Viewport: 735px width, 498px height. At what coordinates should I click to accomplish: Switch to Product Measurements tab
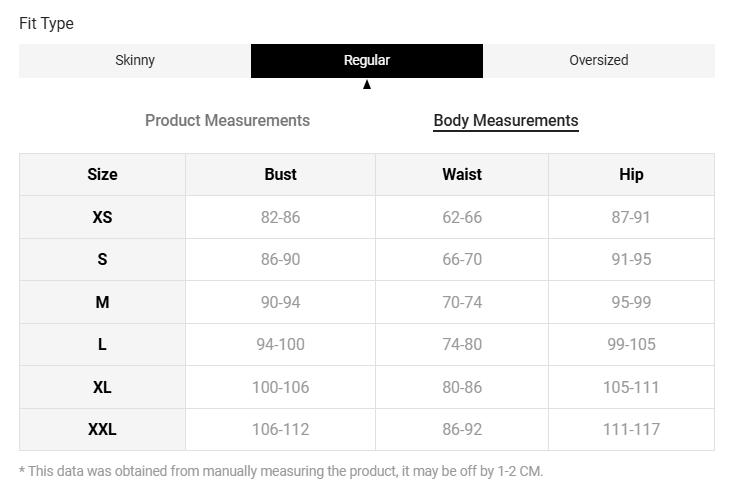coord(227,120)
